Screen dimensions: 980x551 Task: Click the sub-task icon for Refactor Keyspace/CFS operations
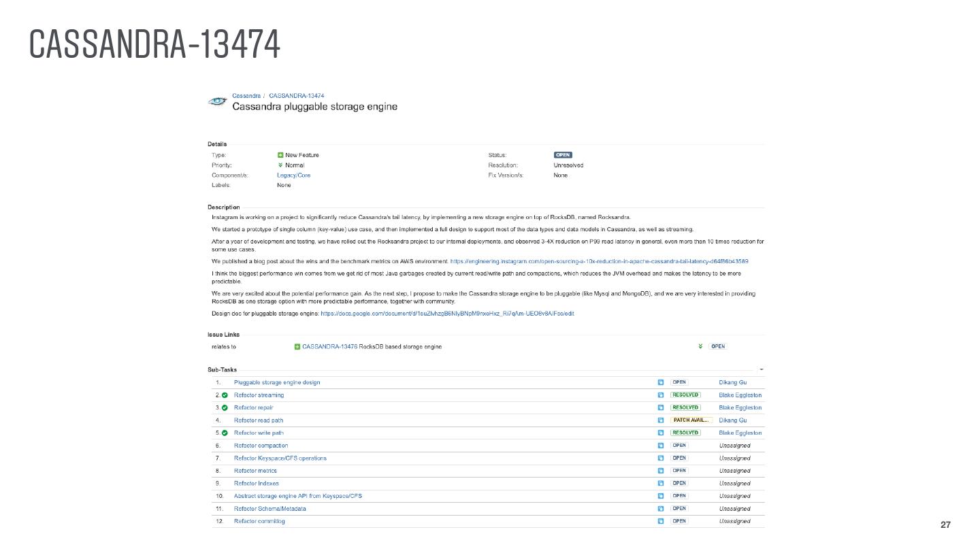[660, 458]
